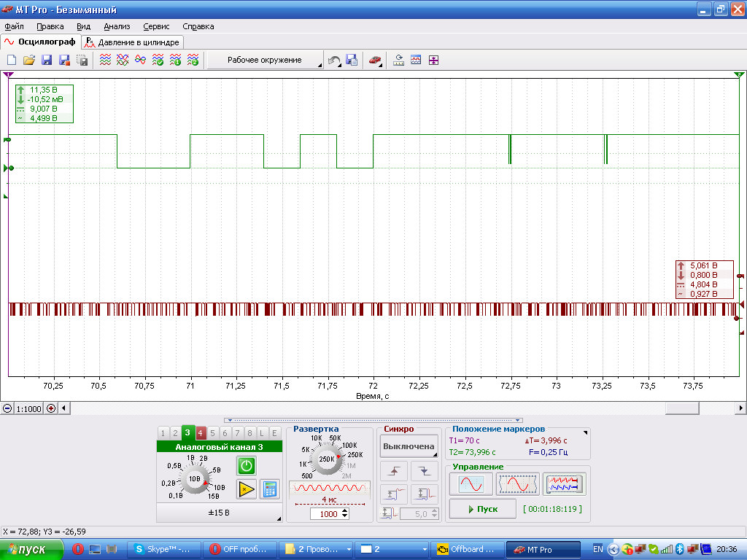
Task: Expand the ±15 В range dropdown
Action: pos(219,513)
